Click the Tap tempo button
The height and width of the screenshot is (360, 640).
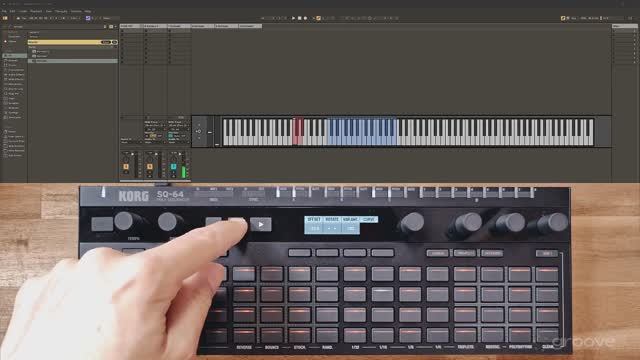(x=24, y=18)
